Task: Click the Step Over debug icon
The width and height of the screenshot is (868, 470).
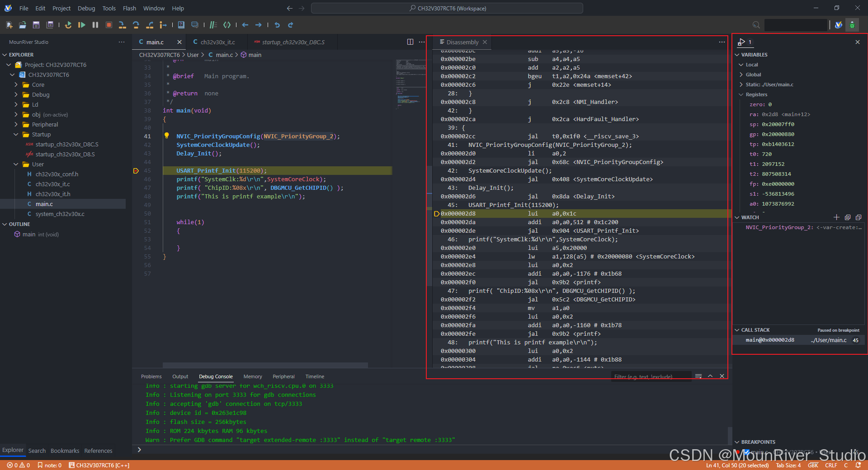Action: coord(136,25)
